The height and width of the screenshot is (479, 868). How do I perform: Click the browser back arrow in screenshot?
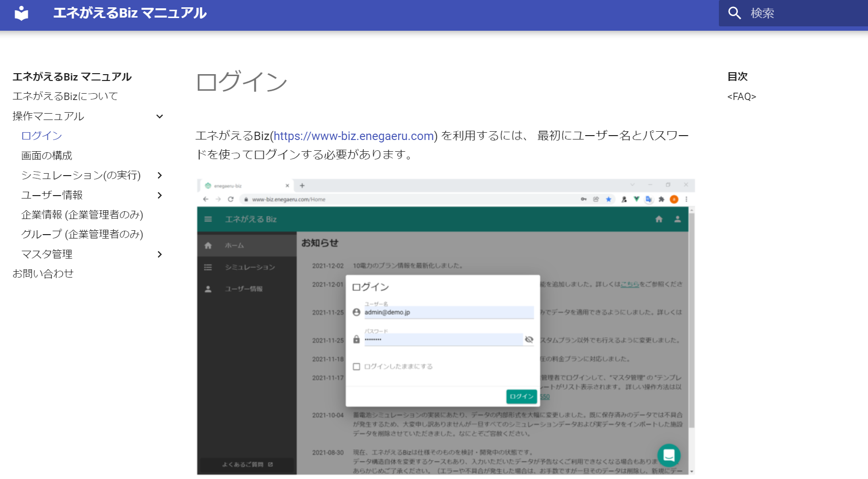(206, 199)
